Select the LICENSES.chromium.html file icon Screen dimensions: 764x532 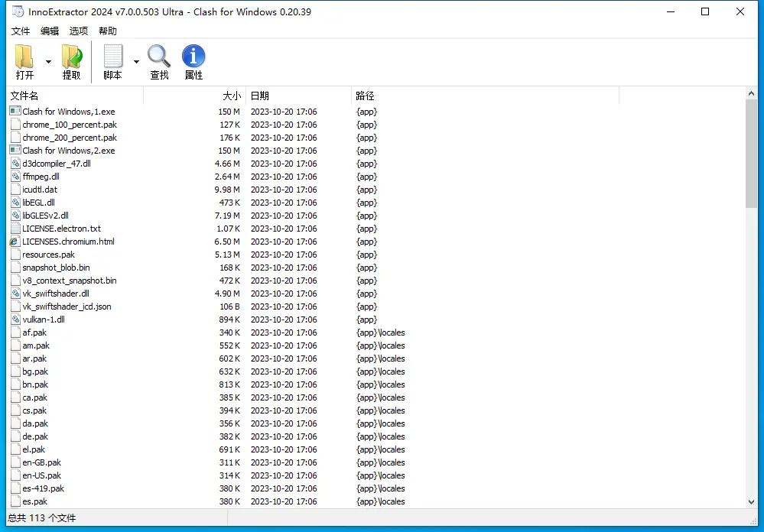click(15, 241)
